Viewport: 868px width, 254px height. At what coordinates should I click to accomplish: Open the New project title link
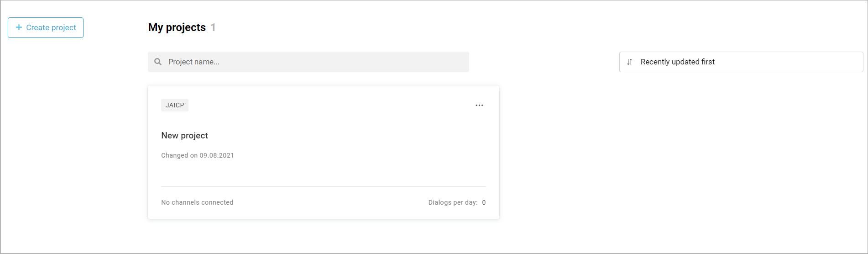(184, 136)
